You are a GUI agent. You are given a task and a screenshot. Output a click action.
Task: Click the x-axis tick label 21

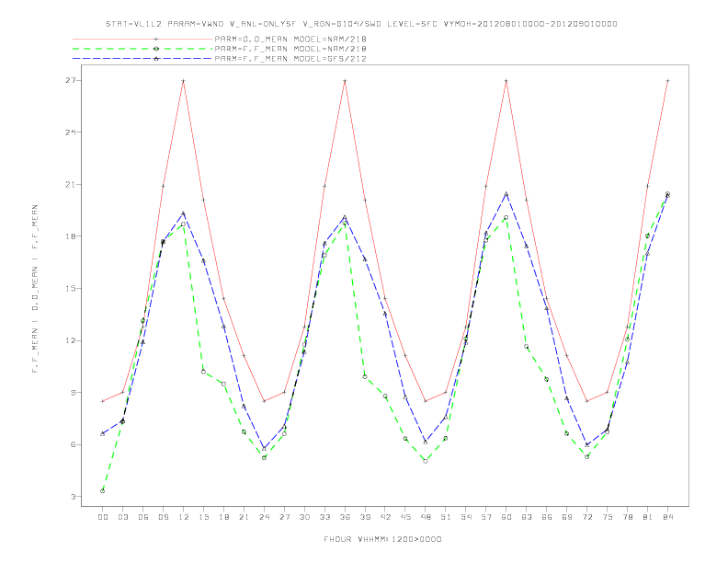[x=244, y=517]
